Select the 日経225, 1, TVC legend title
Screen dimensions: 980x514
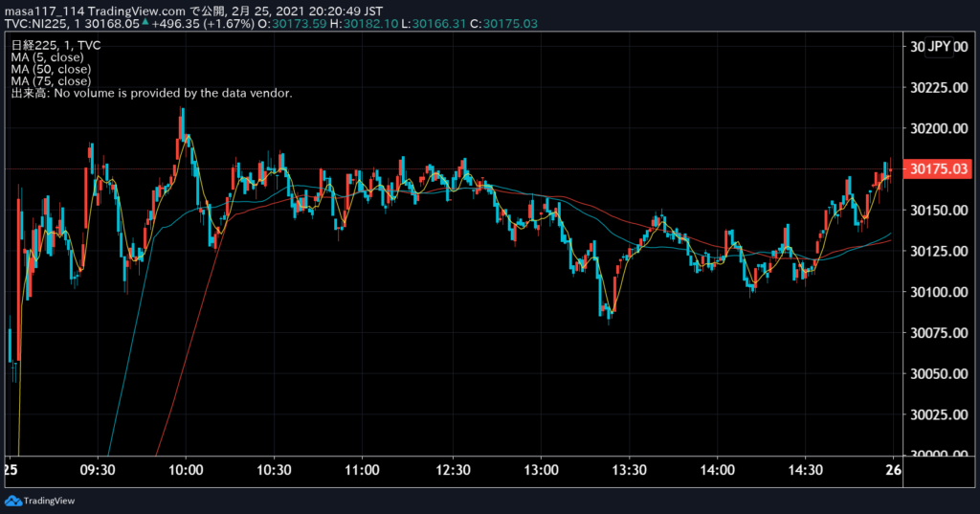(56, 46)
